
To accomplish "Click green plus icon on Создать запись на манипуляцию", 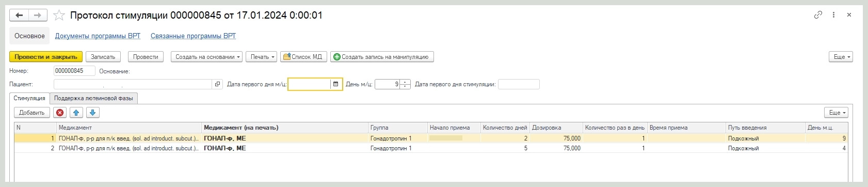I will [x=337, y=57].
